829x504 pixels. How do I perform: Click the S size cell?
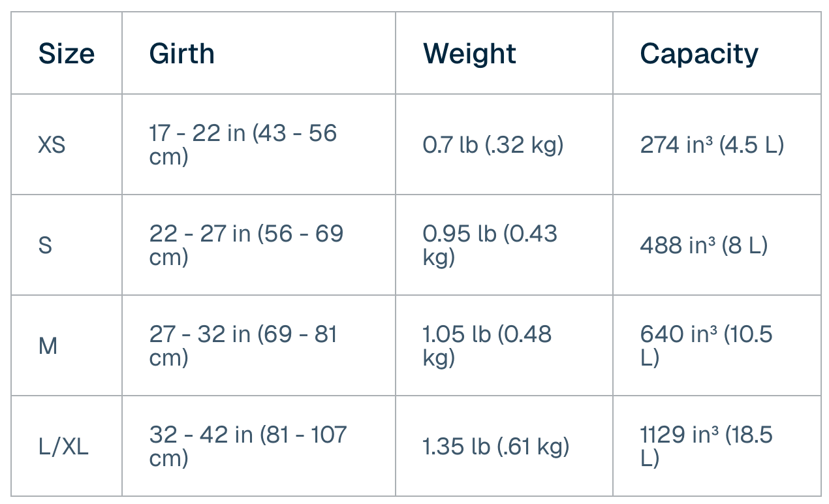(x=46, y=245)
